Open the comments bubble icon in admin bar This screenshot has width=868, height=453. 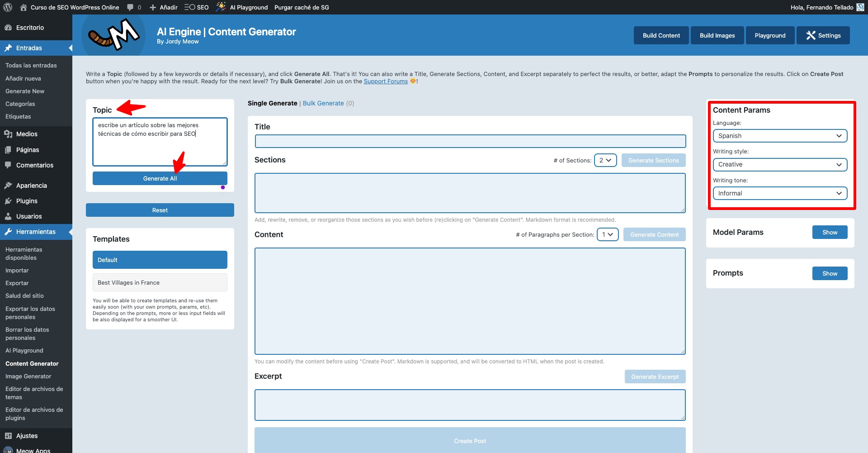click(x=130, y=7)
